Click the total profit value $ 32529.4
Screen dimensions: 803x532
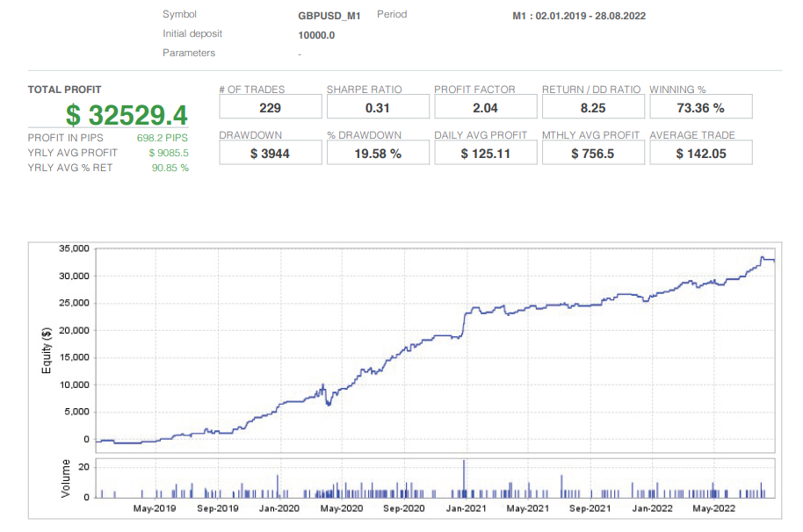[127, 115]
